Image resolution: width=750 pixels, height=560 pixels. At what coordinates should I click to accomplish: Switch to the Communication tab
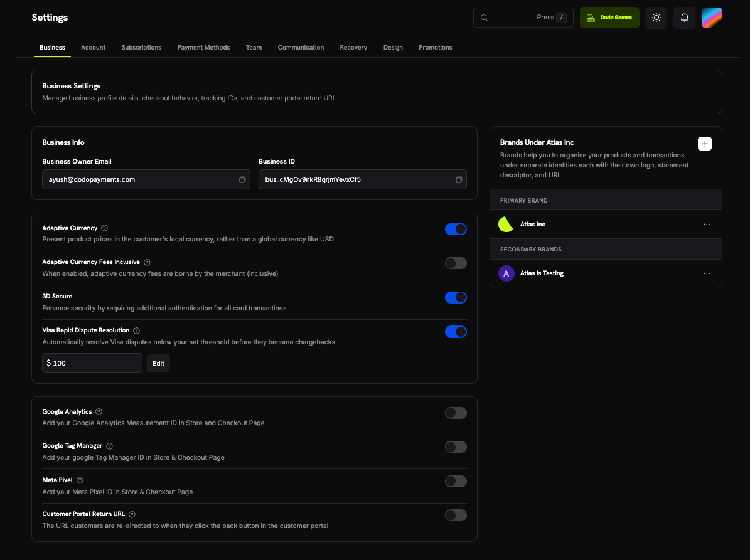[x=301, y=47]
